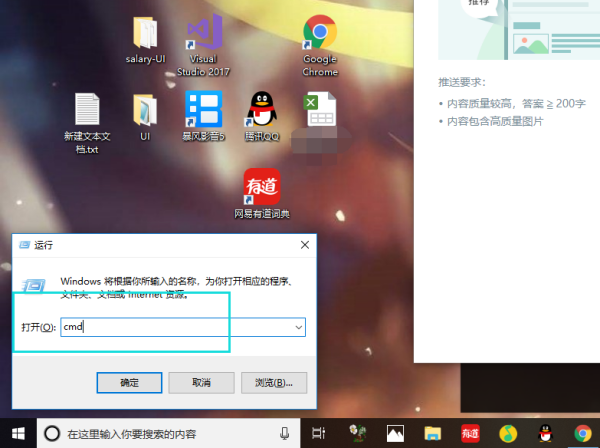Click the 有道 icon in taskbar
600x448 pixels.
tap(470, 434)
